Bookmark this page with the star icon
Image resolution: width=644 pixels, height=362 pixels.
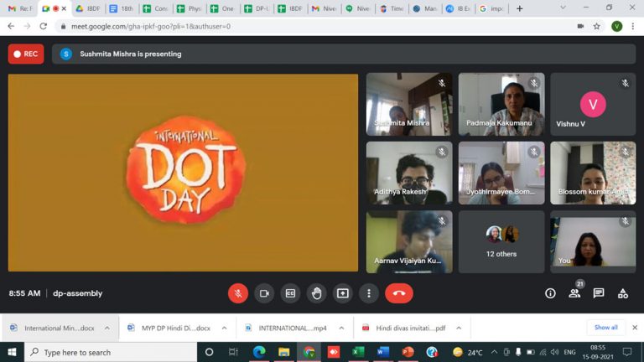597,26
